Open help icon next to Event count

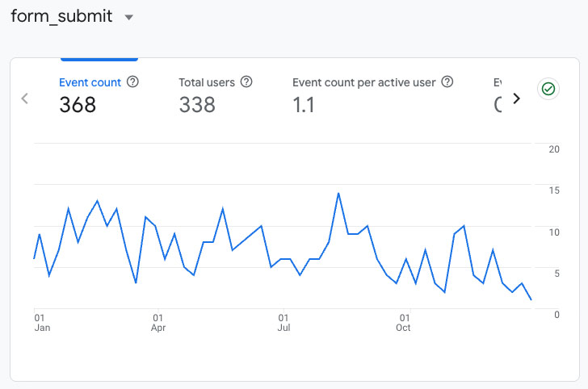point(132,82)
